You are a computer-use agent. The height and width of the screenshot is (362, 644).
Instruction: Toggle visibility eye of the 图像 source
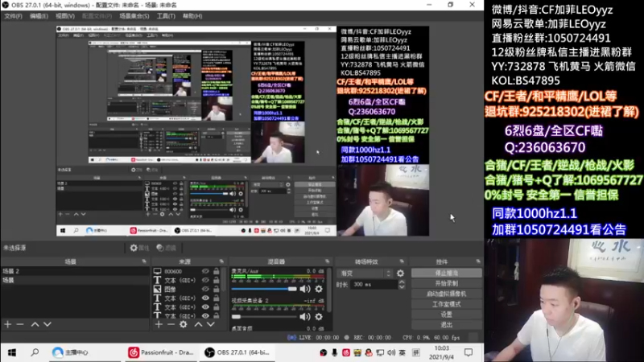[x=205, y=289]
